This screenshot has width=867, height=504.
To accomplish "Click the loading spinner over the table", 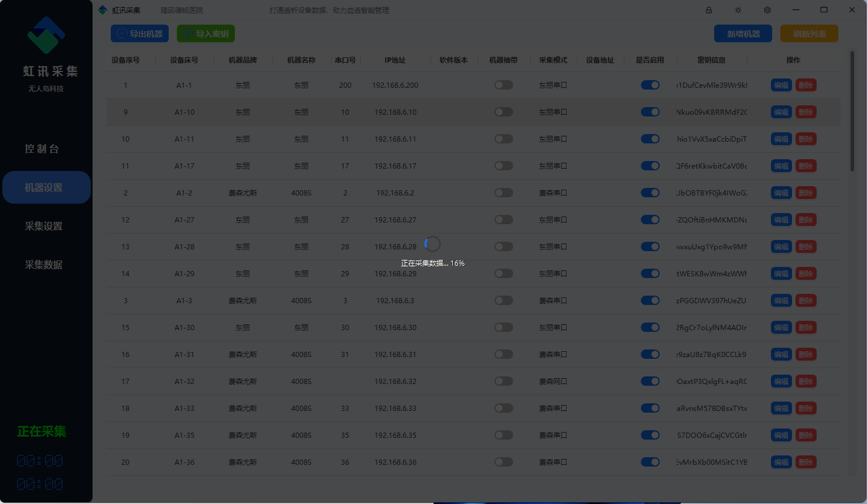I will point(432,244).
